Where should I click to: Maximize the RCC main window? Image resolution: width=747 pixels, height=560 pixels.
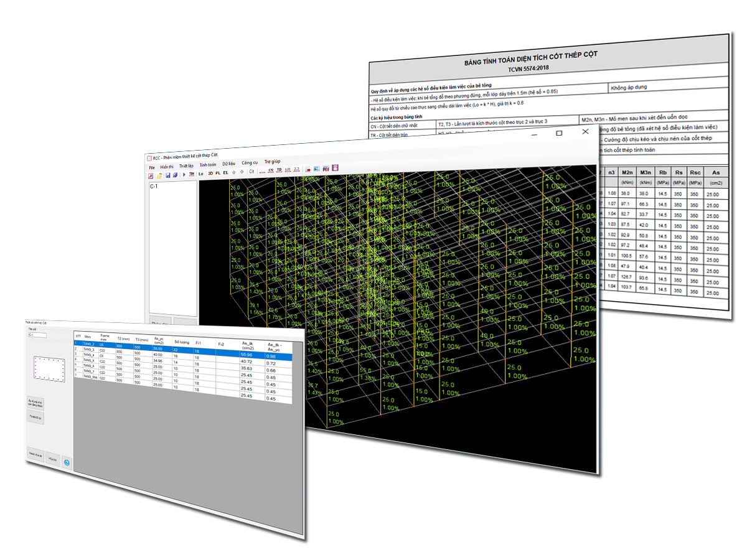coord(559,133)
